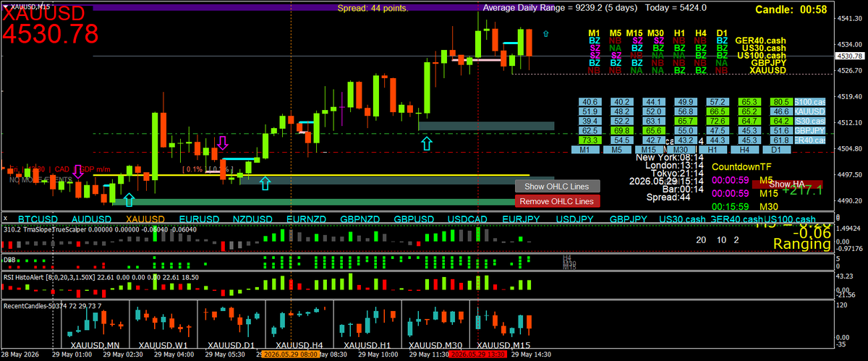Click the yellow GER40.cash label in the signal matrix
The height and width of the screenshot is (361, 868).
pyautogui.click(x=759, y=41)
